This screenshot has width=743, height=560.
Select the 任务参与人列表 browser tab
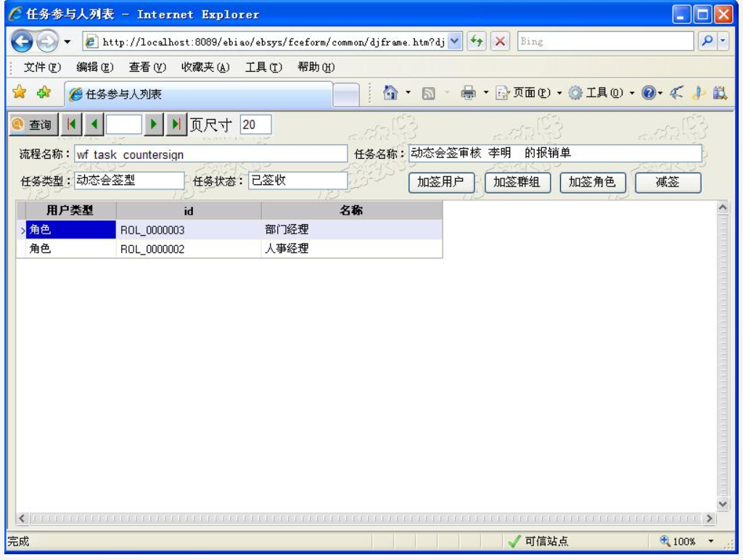(x=199, y=94)
